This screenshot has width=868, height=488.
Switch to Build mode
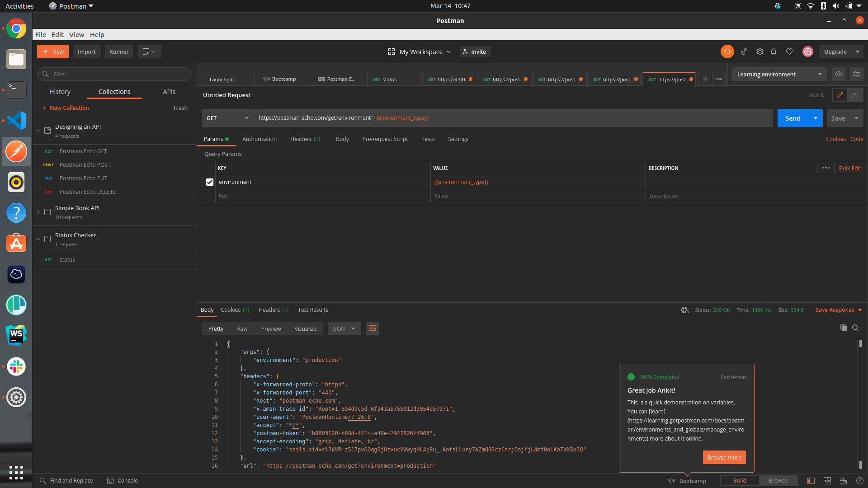pyautogui.click(x=740, y=481)
